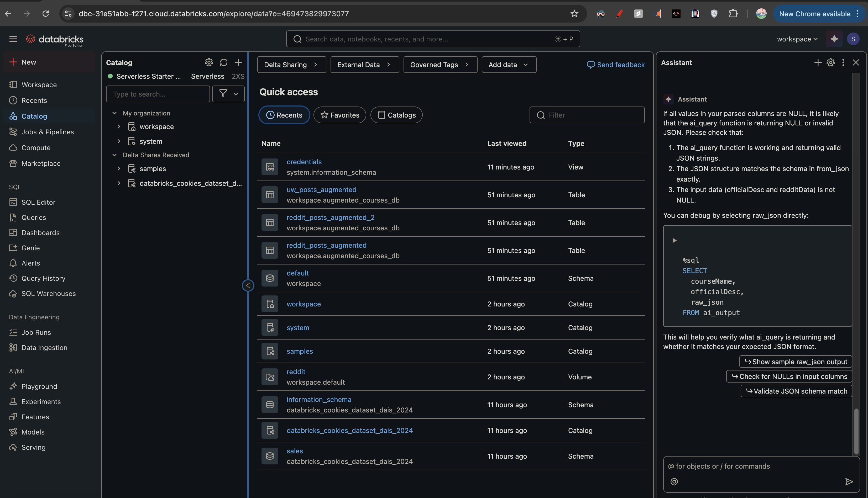Expand the samples catalog tree node
Image resolution: width=868 pixels, height=498 pixels.
point(119,169)
